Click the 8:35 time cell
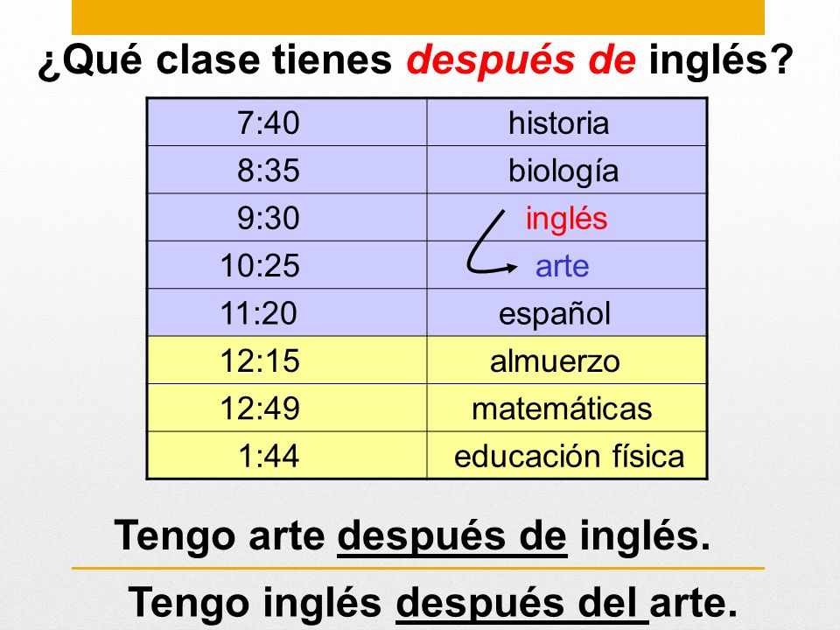 pos(287,170)
